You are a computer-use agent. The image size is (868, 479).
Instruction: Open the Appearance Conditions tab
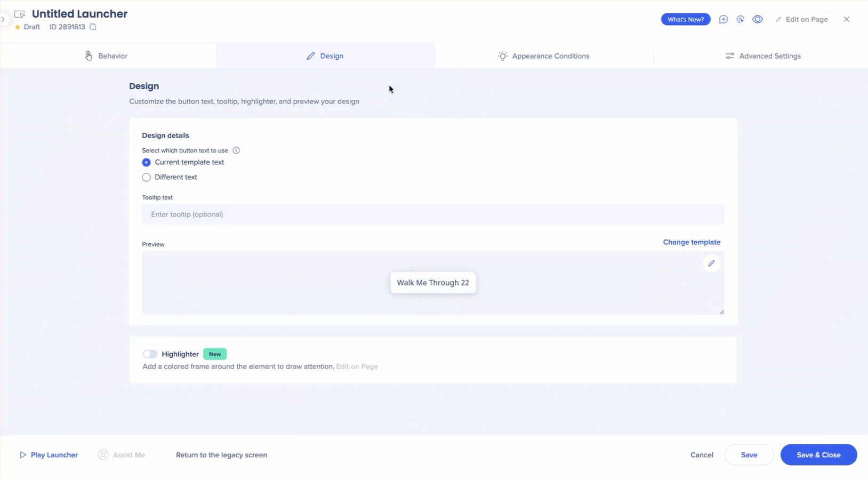click(x=543, y=56)
